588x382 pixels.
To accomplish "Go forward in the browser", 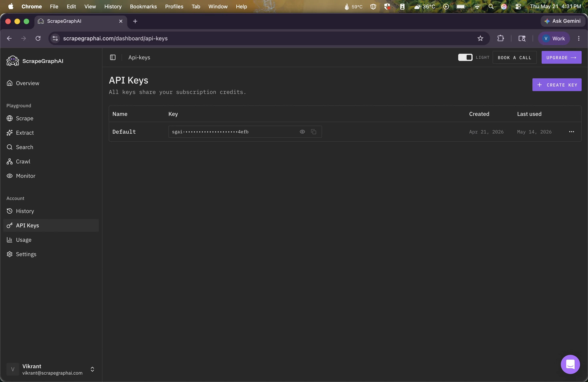I will click(23, 39).
